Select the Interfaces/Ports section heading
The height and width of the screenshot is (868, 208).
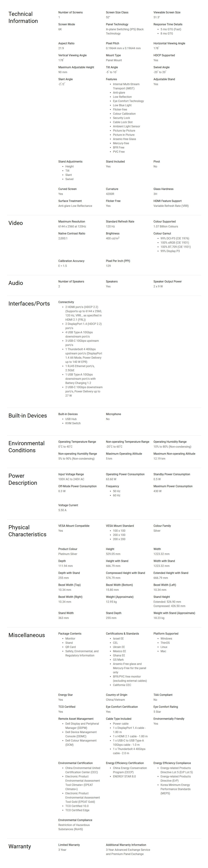(29, 304)
